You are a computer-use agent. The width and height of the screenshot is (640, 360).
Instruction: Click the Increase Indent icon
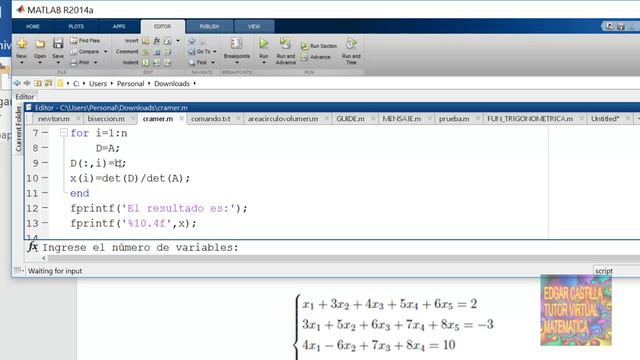[x=157, y=63]
